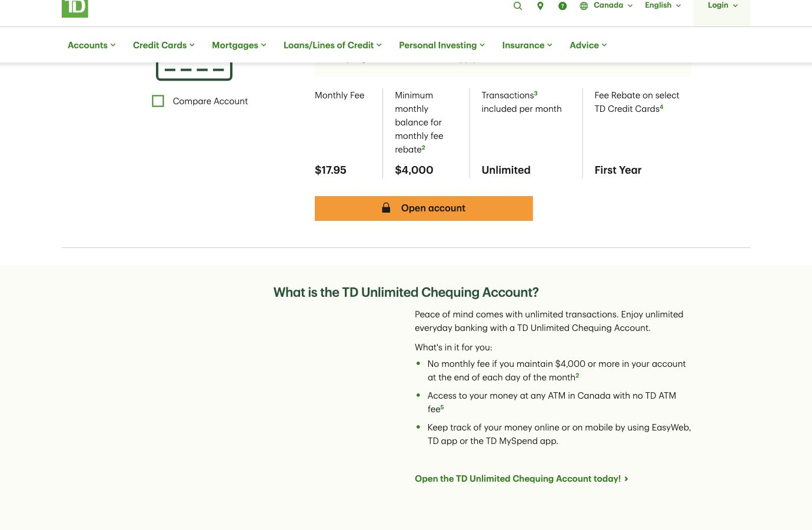
Task: Click the What's in it for you text
Action: coord(454,347)
